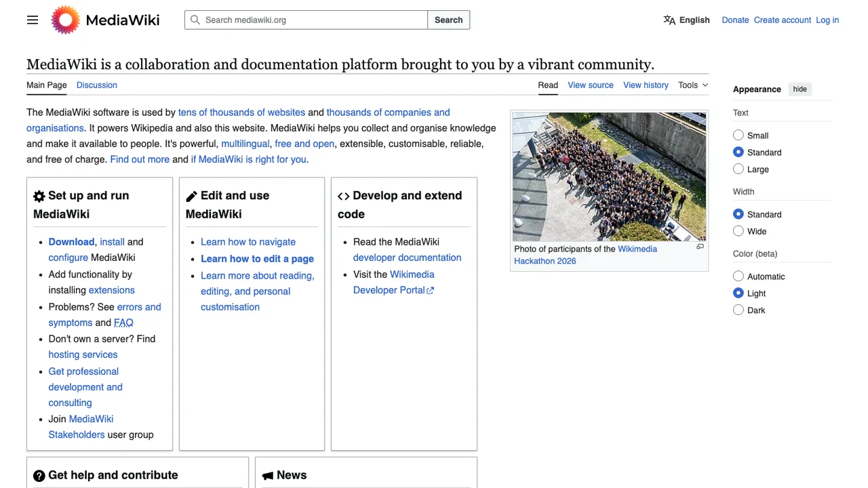Click the configure link

click(68, 258)
